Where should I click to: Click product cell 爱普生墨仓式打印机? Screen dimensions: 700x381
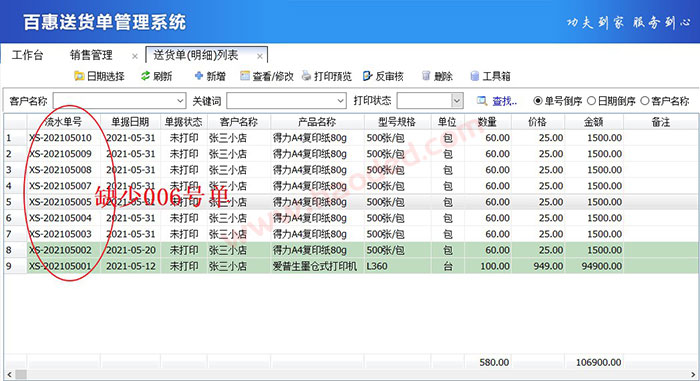pyautogui.click(x=317, y=267)
